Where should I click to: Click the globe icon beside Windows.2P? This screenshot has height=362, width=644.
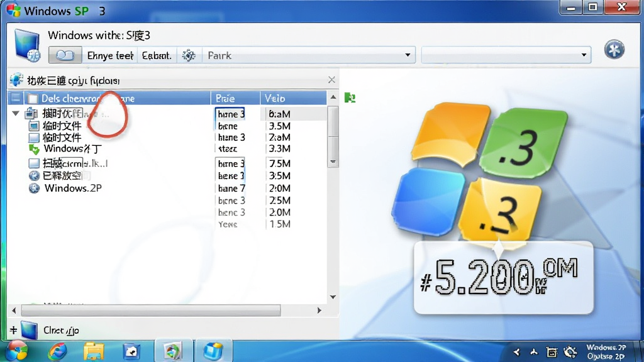[x=34, y=189]
